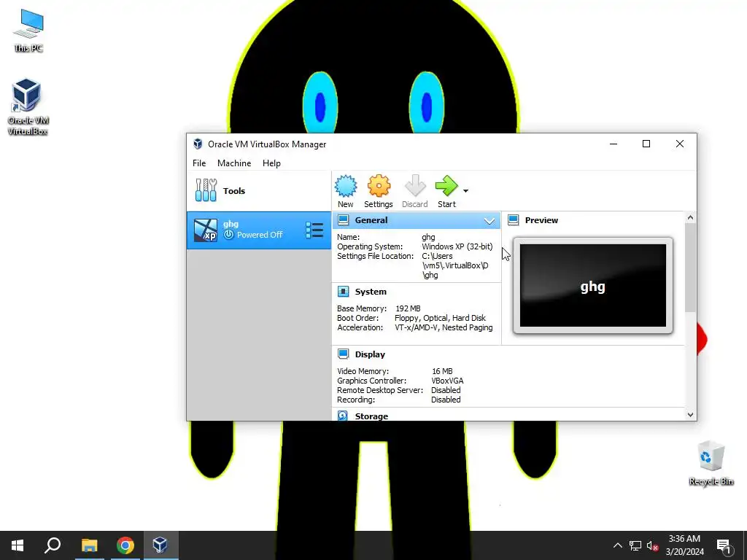Image resolution: width=747 pixels, height=560 pixels.
Task: Open Google Chrome from taskbar
Action: (x=125, y=545)
